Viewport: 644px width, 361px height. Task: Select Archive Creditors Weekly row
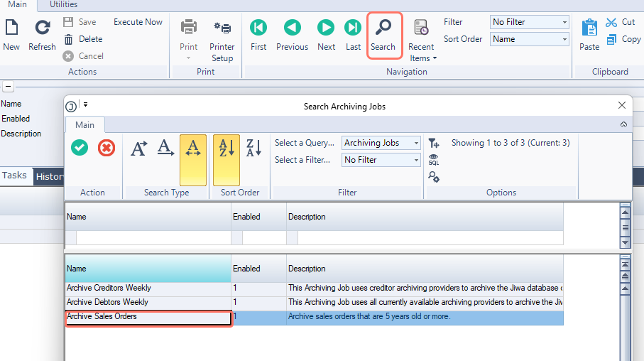(315, 289)
